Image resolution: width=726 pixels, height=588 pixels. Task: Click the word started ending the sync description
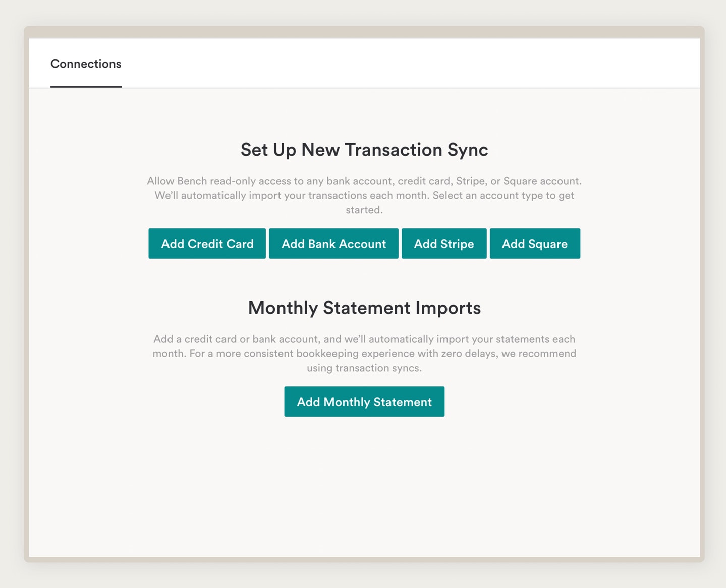[363, 210]
